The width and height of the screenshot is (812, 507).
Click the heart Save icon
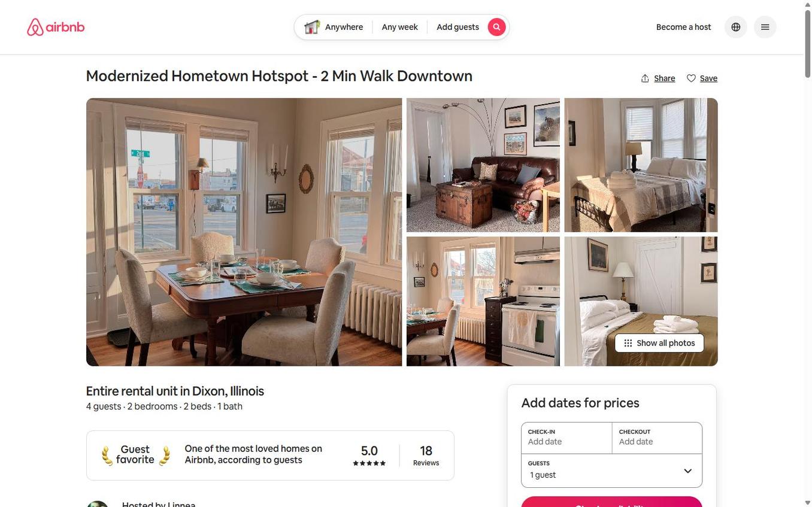pos(691,78)
